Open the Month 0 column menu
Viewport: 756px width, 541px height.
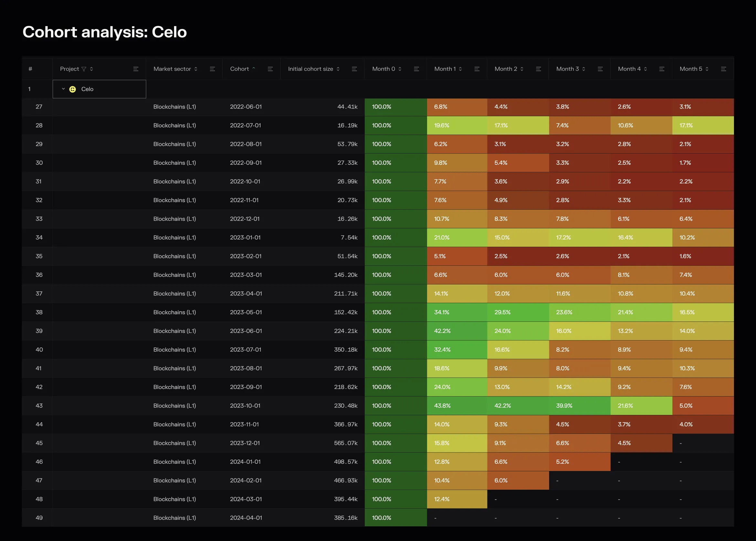[x=416, y=69]
